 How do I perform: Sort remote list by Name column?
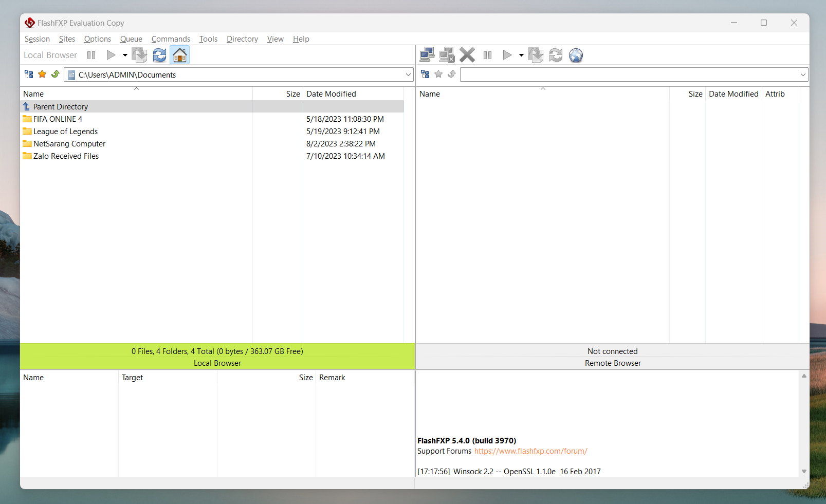[x=543, y=94]
